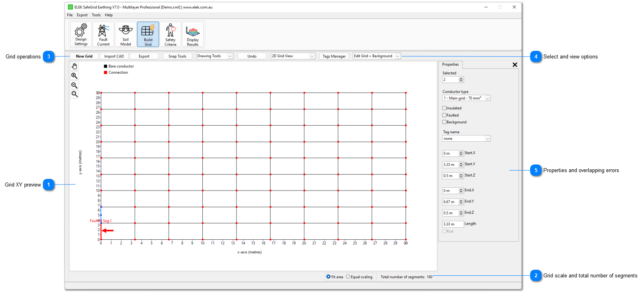
Task: Click the End.X stepper arrows
Action: click(461, 191)
